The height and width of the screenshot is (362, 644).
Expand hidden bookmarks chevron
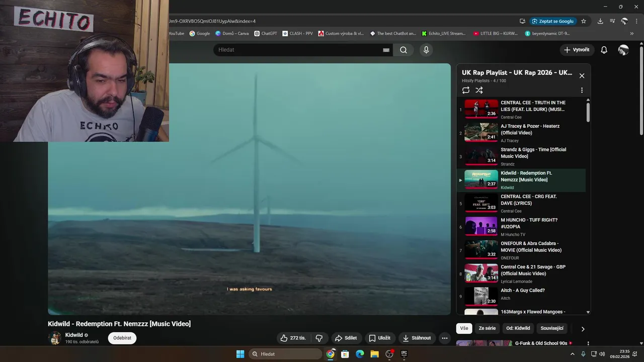click(x=632, y=34)
